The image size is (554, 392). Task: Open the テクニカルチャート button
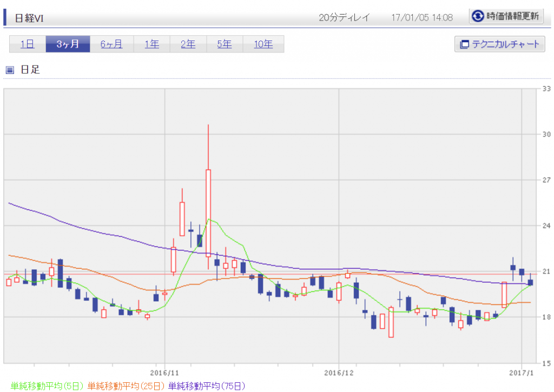(499, 44)
